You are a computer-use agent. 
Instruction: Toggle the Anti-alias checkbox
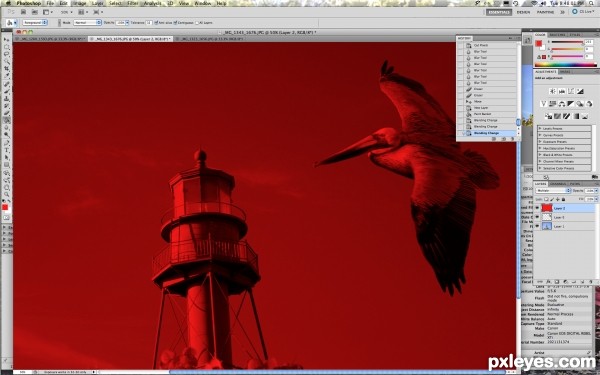(156, 23)
